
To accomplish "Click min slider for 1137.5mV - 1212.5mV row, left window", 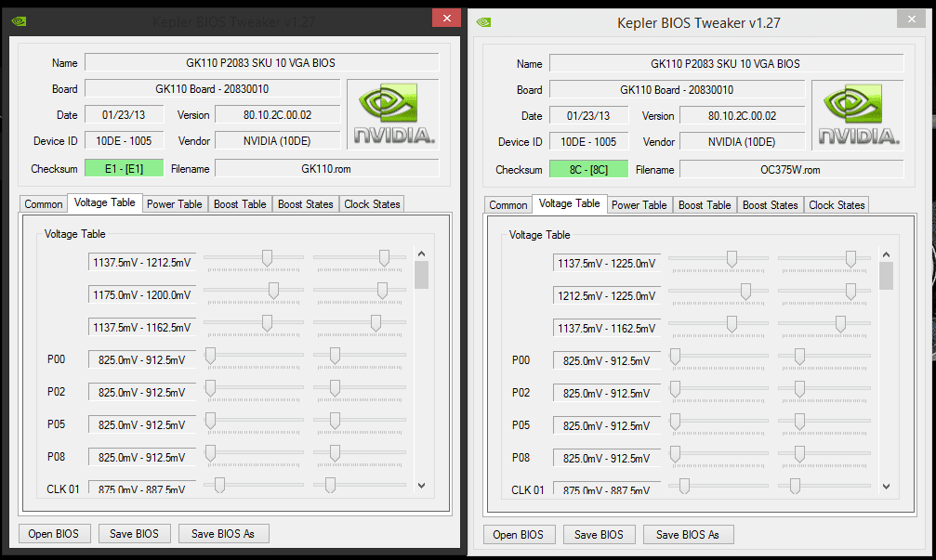I will (267, 258).
